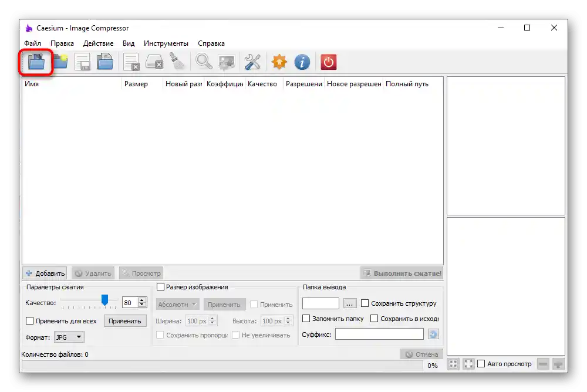Sort by the Имя column header
The width and height of the screenshot is (587, 392).
(x=72, y=84)
